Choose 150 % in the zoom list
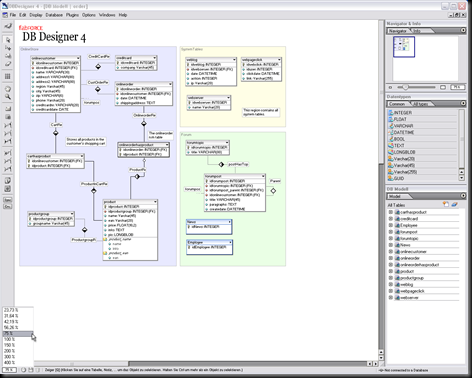Screen dimensions: 472x378 pyautogui.click(x=18, y=345)
